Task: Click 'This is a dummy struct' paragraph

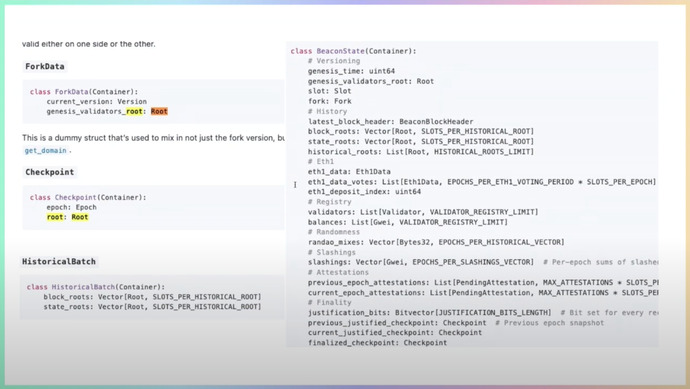Action: pyautogui.click(x=154, y=138)
